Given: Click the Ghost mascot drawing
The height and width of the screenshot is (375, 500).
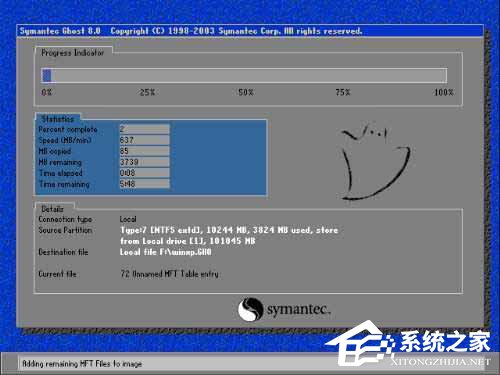Looking at the screenshot, I should coord(376,162).
